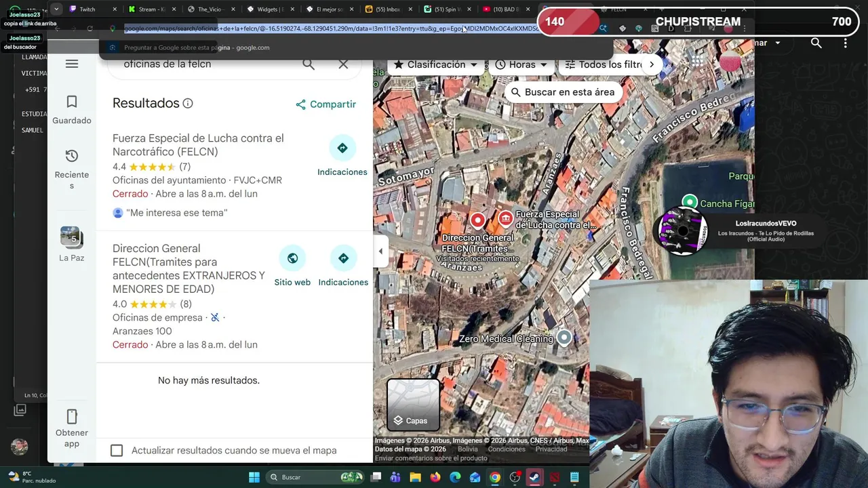868x488 pixels.
Task: Click taskbar Buscar search box
Action: (x=316, y=477)
